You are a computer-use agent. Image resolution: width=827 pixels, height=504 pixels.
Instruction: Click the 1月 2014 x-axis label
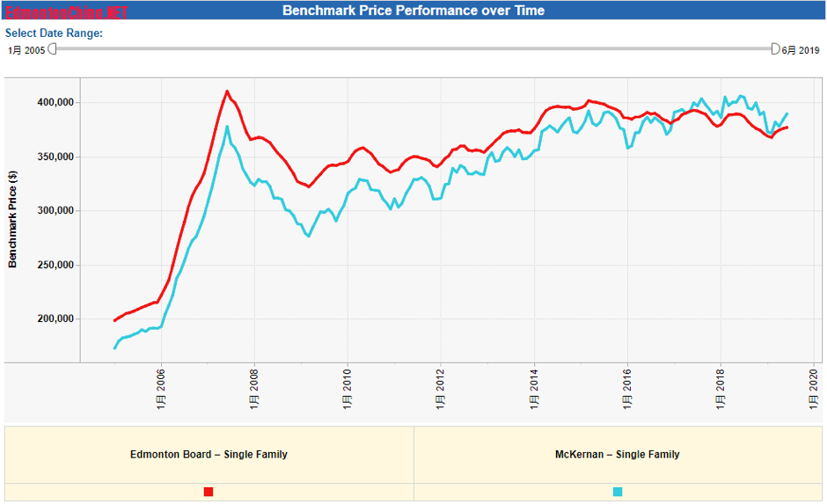pos(534,390)
